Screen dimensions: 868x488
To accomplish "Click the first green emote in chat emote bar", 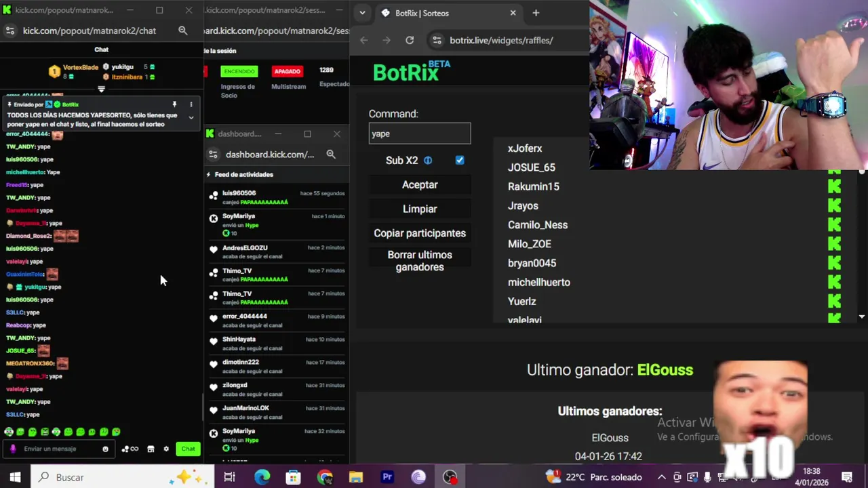I will point(9,432).
